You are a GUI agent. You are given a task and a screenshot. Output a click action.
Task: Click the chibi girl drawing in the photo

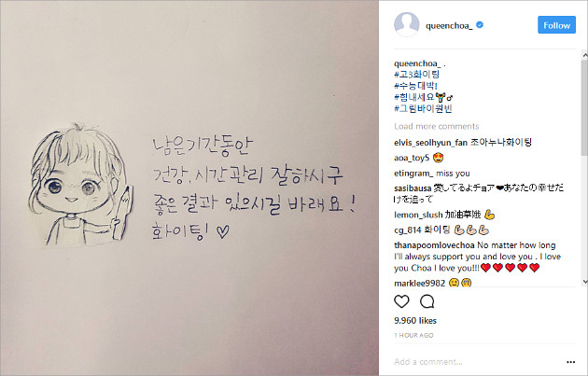[x=80, y=186]
